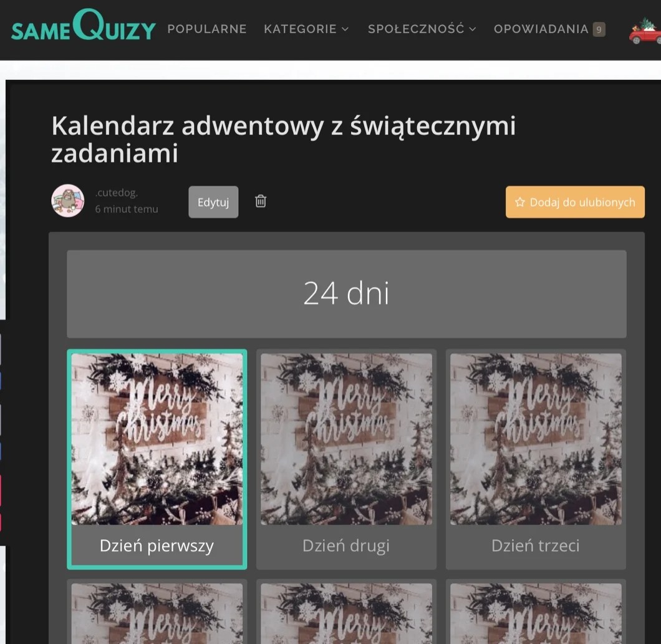Delete the quiz with trash icon
661x644 pixels.
pos(261,201)
